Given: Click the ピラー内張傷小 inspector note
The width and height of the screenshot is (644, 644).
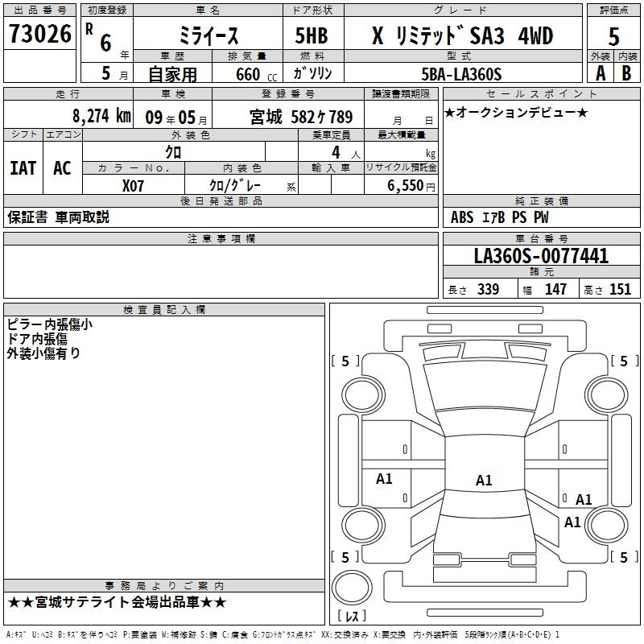Looking at the screenshot, I should pyautogui.click(x=50, y=324).
